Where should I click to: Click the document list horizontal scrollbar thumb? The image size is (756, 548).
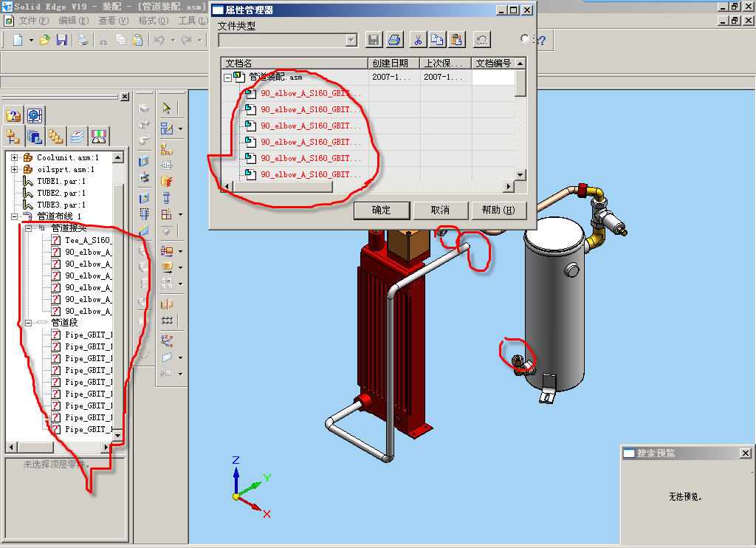(283, 186)
